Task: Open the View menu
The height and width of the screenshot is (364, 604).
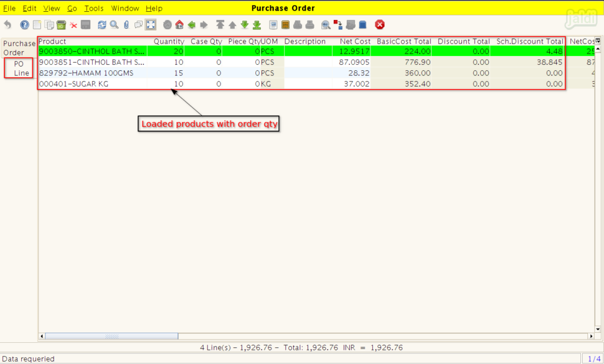Action: pos(52,8)
